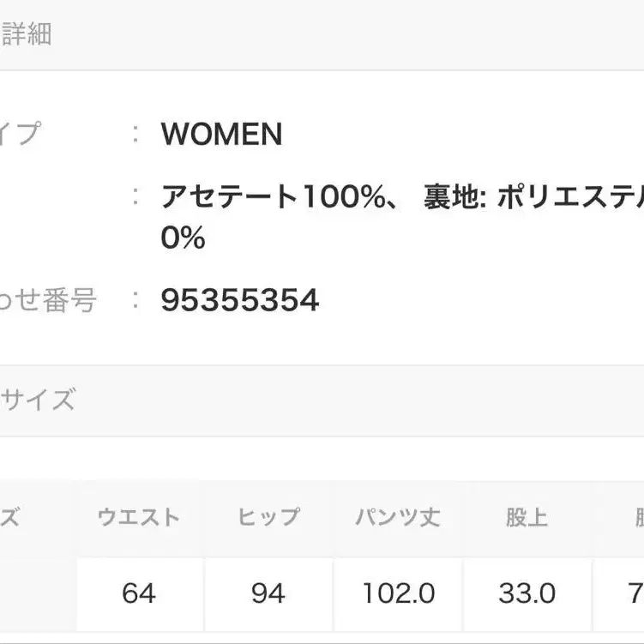Click the 詳細 section header
The image size is (644, 644).
[26, 34]
